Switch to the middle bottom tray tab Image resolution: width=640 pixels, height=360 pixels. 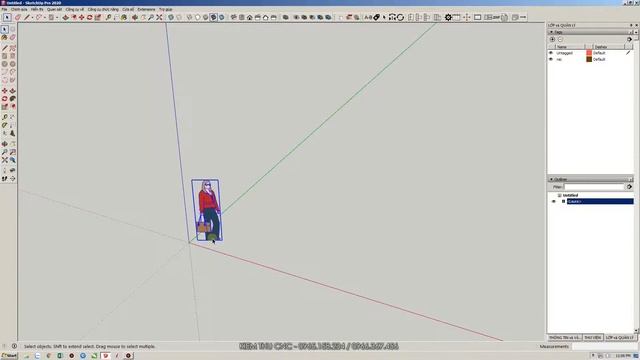[593, 338]
